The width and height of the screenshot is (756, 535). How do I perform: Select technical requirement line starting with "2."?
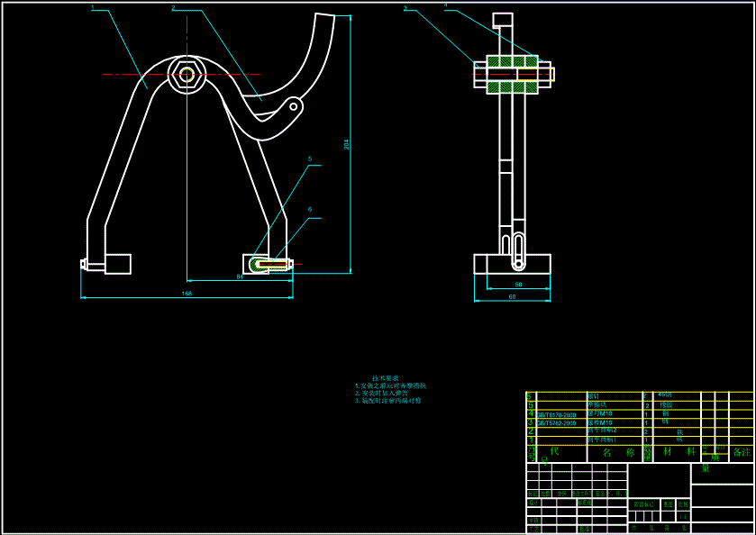point(380,394)
